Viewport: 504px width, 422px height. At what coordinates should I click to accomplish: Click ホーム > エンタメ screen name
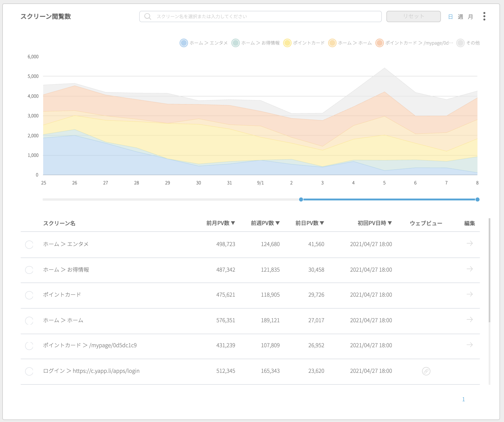pos(66,244)
